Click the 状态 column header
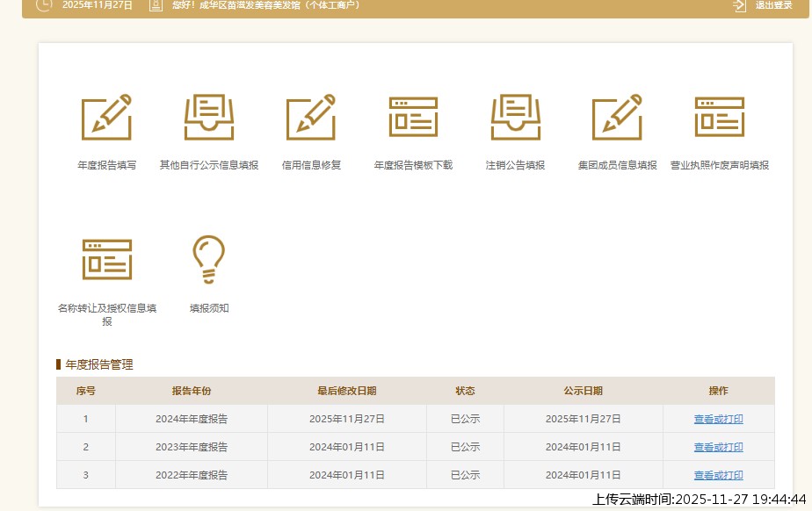This screenshot has width=812, height=511. (x=466, y=391)
